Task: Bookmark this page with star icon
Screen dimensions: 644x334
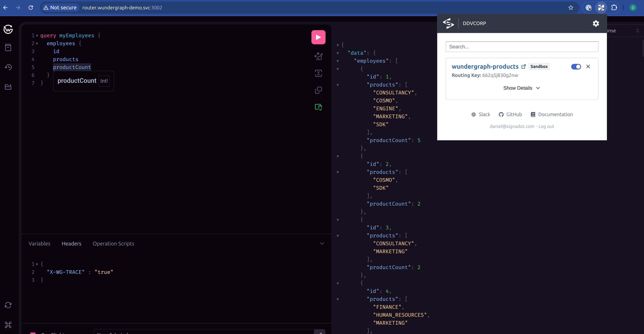Action: (571, 8)
